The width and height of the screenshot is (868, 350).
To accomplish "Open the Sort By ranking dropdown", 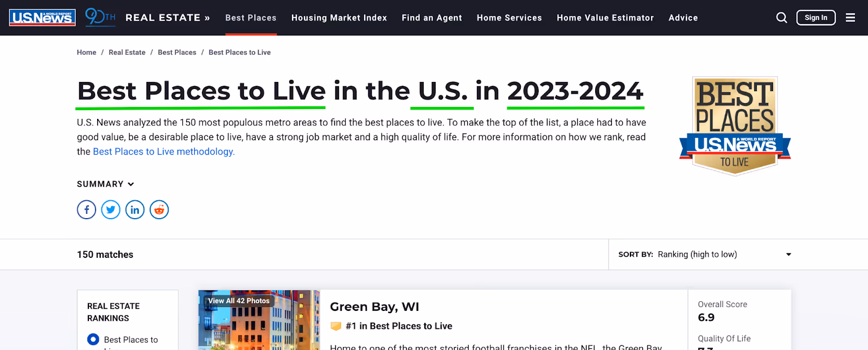I will [705, 254].
